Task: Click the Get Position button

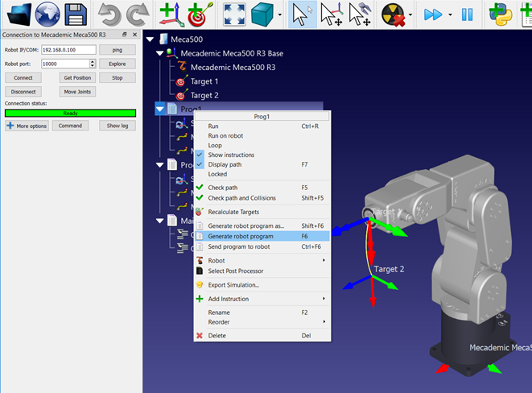Action: tap(76, 77)
